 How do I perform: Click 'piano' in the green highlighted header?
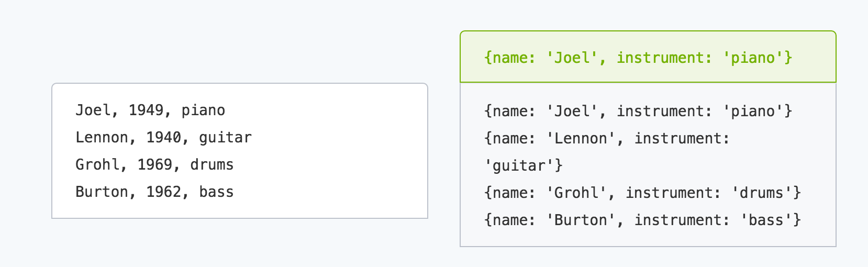(x=753, y=58)
